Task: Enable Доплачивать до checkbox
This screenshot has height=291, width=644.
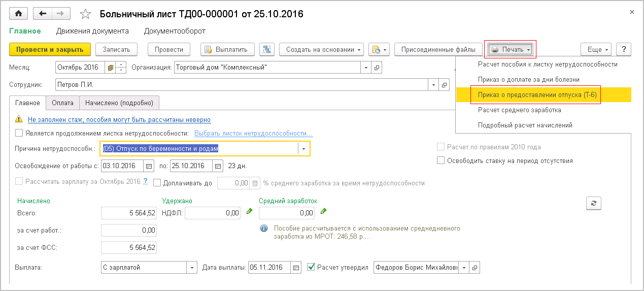Action: click(x=157, y=183)
